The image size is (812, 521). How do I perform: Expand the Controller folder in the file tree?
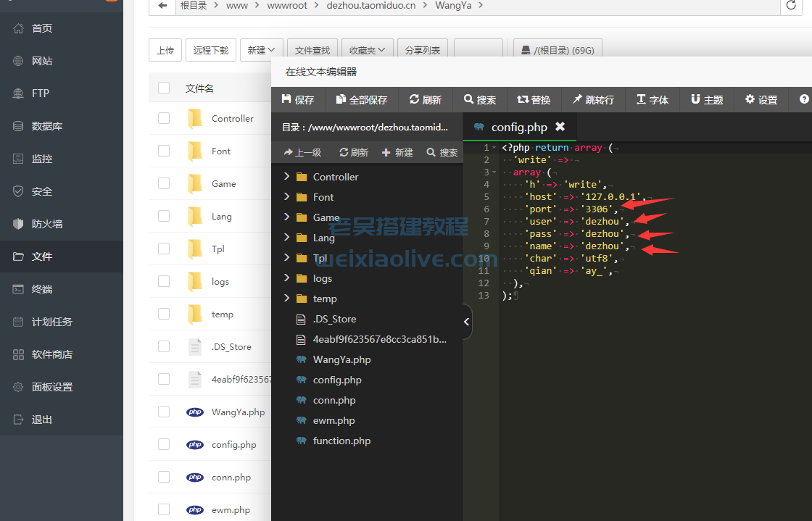286,176
